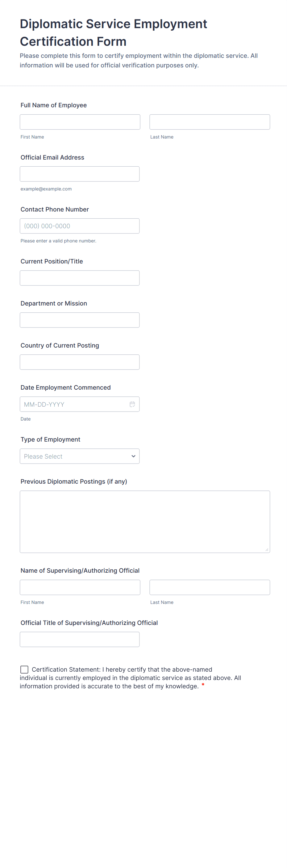Focus the Official Title of Supervising Official field
The image size is (287, 868).
click(x=79, y=639)
